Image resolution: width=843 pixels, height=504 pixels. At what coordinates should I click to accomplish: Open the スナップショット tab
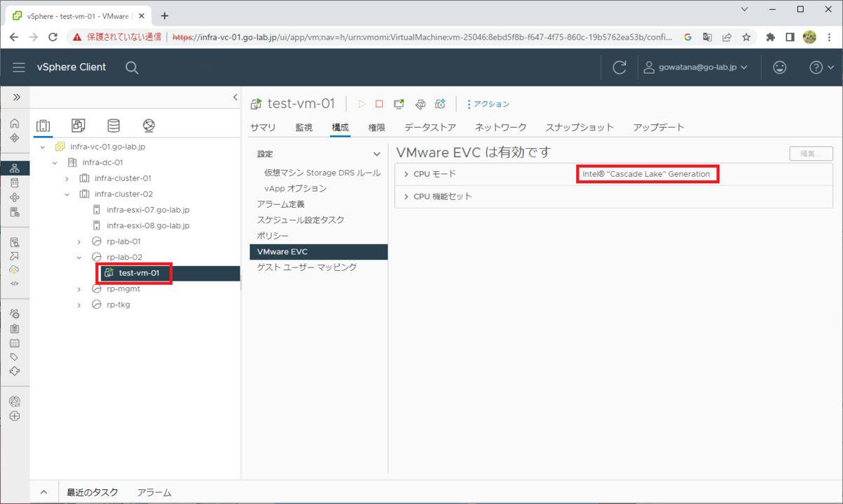click(x=580, y=127)
